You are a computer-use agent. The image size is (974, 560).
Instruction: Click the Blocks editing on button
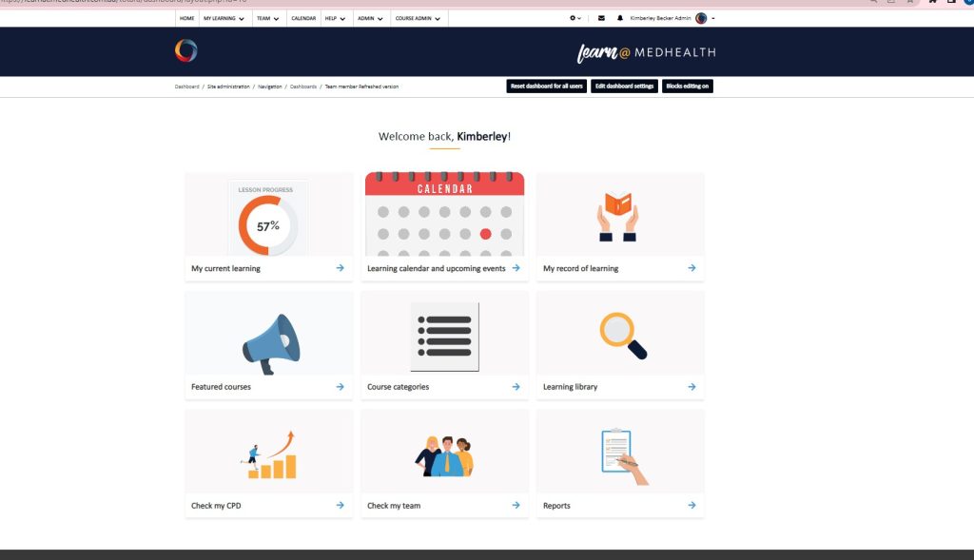click(687, 87)
